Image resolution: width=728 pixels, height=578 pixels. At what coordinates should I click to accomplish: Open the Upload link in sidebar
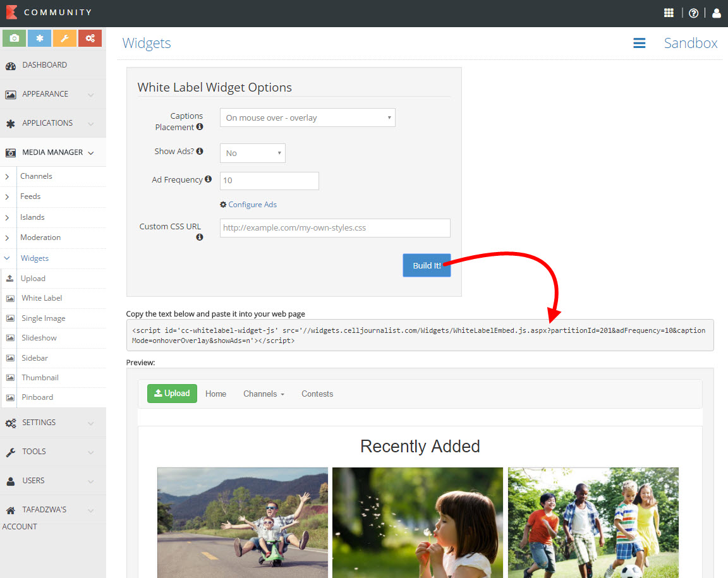point(33,278)
